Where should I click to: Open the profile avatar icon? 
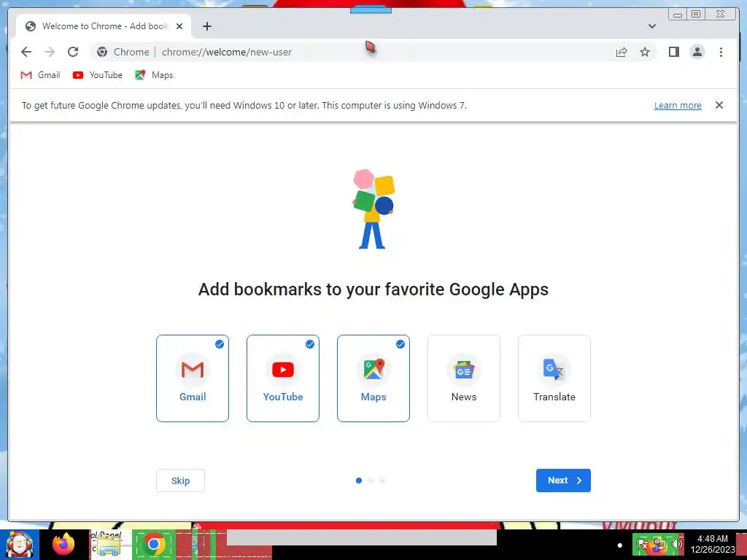pos(697,52)
